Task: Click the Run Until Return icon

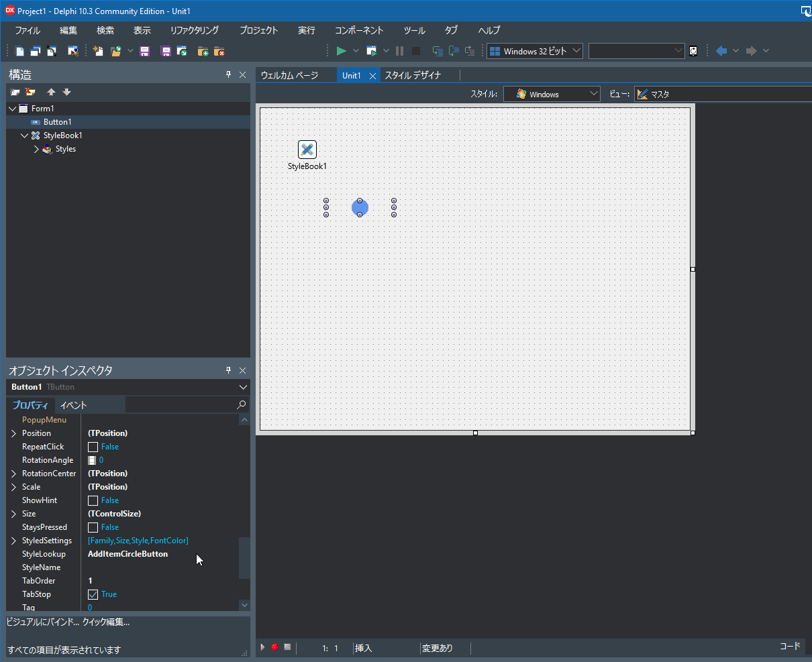Action: (470, 51)
